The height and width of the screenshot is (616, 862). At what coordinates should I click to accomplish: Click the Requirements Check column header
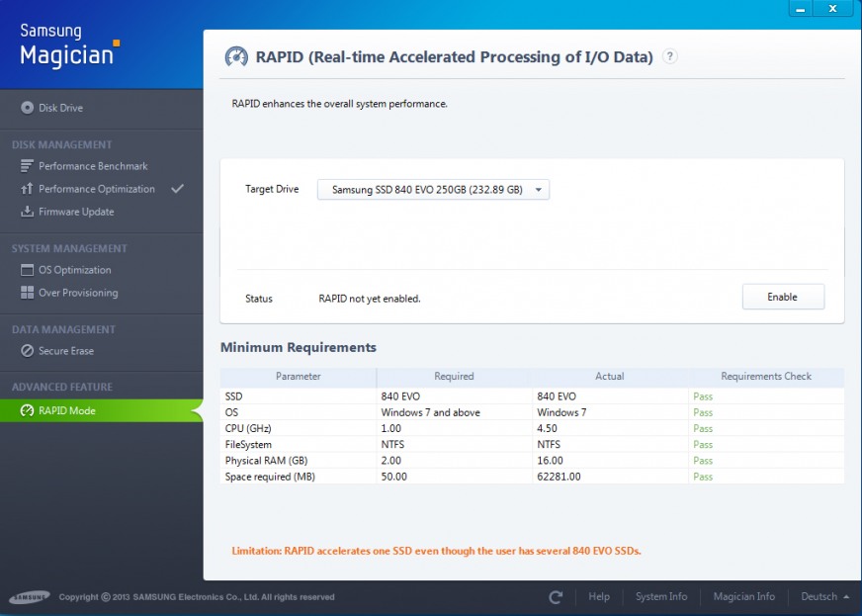[x=766, y=377]
